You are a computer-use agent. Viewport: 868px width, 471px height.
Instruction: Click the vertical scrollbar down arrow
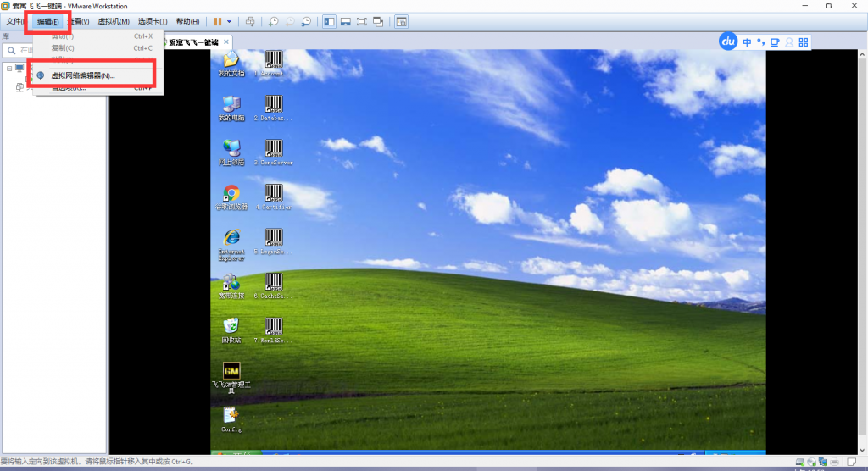tap(862, 451)
